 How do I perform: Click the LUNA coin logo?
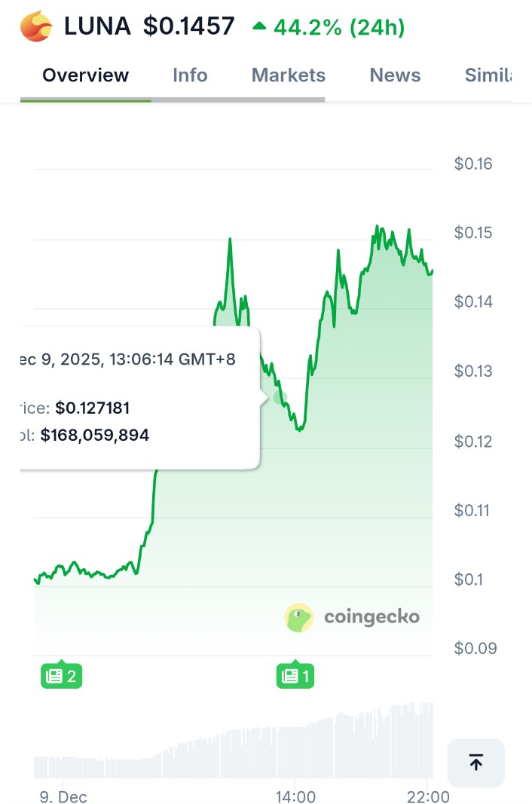[36, 27]
